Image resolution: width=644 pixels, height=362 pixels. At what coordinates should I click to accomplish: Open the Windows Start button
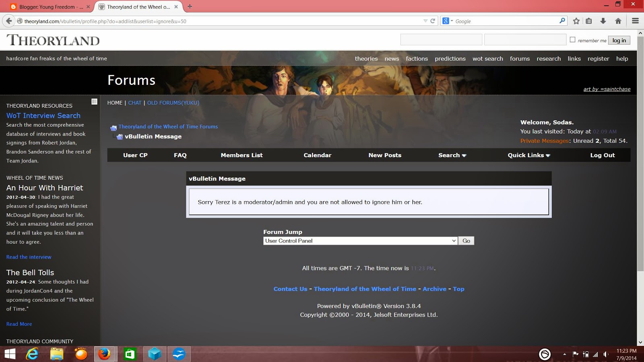point(10,354)
